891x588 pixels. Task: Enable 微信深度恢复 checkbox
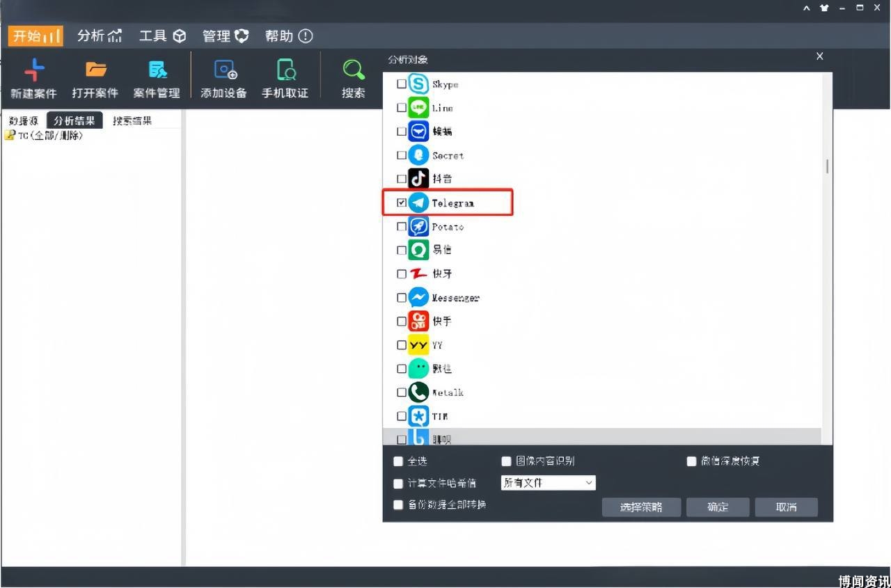coord(691,461)
